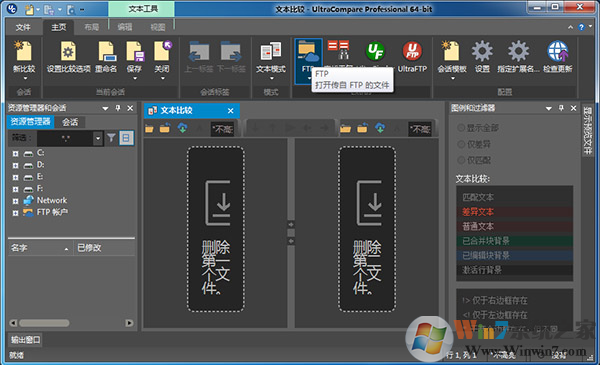Open the 筛选 filter combo box dropdown

(x=98, y=138)
